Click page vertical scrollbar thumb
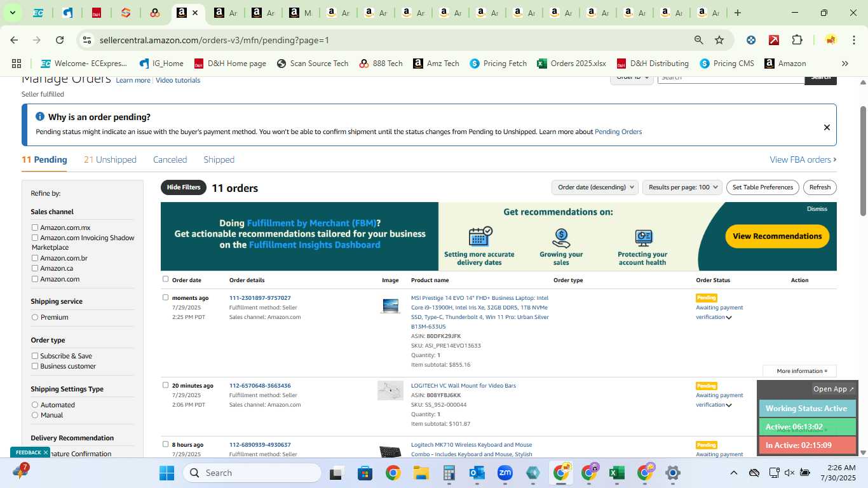Image resolution: width=868 pixels, height=488 pixels. click(863, 160)
